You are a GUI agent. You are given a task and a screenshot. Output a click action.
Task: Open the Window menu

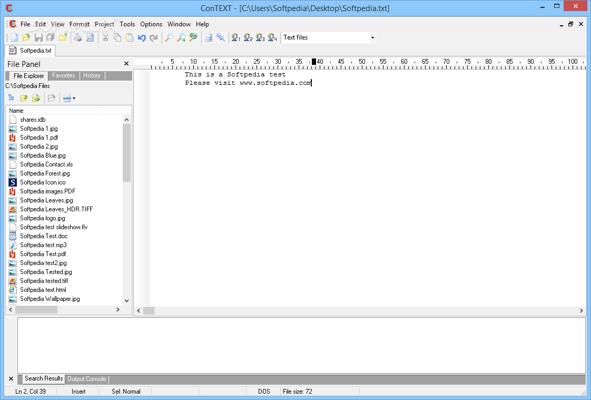pyautogui.click(x=179, y=24)
